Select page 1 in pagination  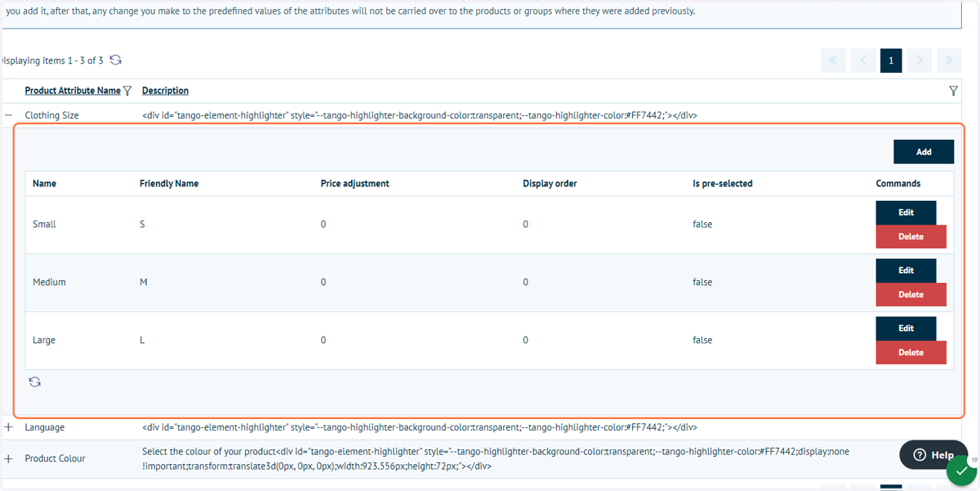(891, 60)
